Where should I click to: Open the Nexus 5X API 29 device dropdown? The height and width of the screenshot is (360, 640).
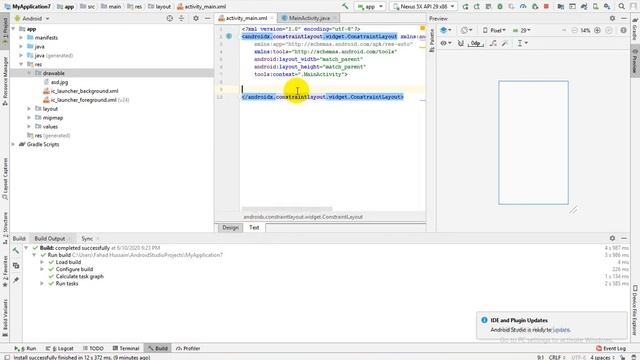click(424, 7)
